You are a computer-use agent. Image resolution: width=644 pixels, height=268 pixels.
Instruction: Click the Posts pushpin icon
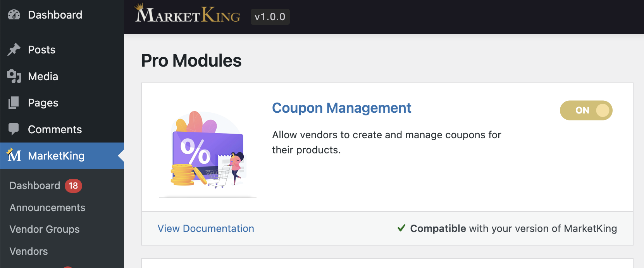click(x=14, y=50)
